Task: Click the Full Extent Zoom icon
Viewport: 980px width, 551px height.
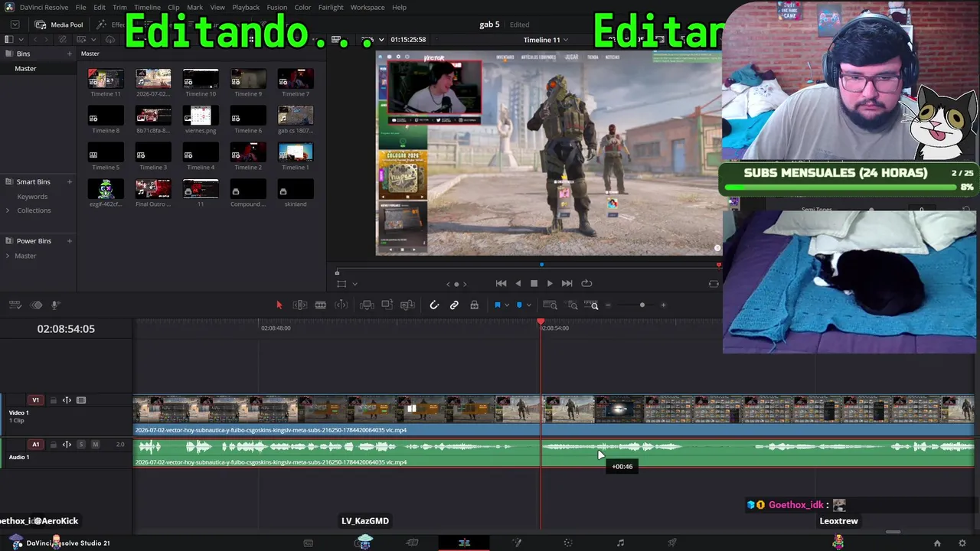Action: [x=550, y=305]
